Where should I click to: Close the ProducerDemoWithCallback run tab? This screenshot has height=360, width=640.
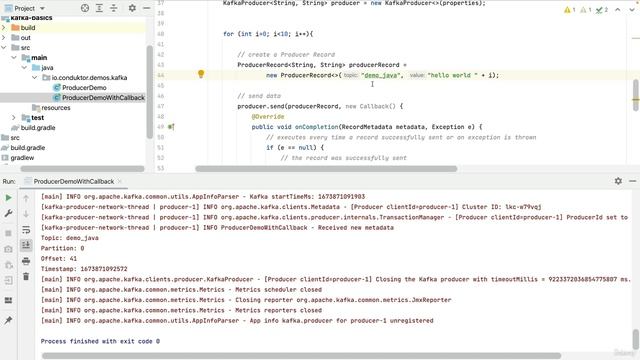tap(120, 181)
